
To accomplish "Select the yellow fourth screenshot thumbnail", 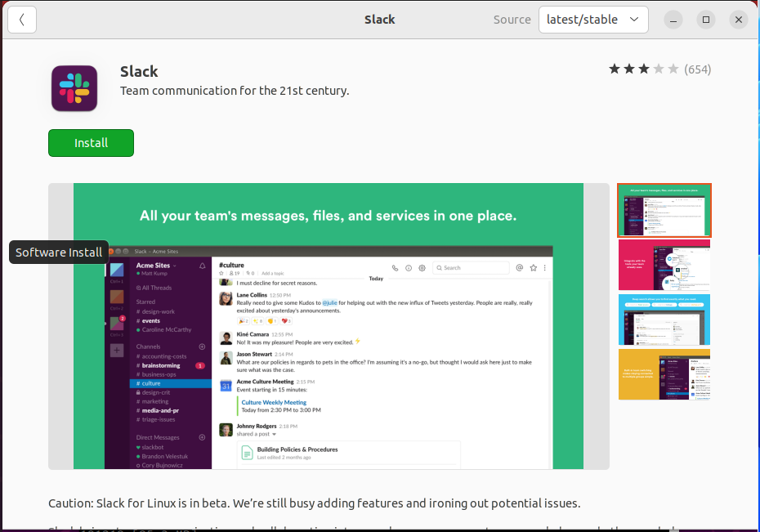I will click(664, 374).
